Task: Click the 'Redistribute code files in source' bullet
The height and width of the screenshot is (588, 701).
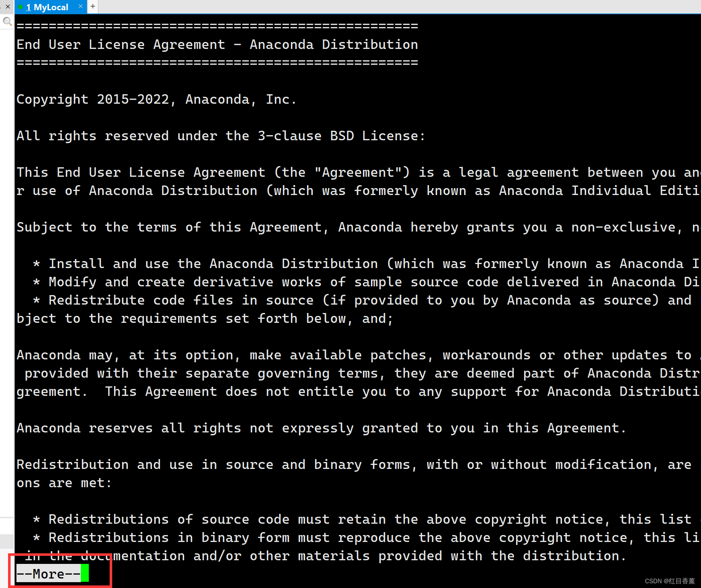Action: [362, 300]
